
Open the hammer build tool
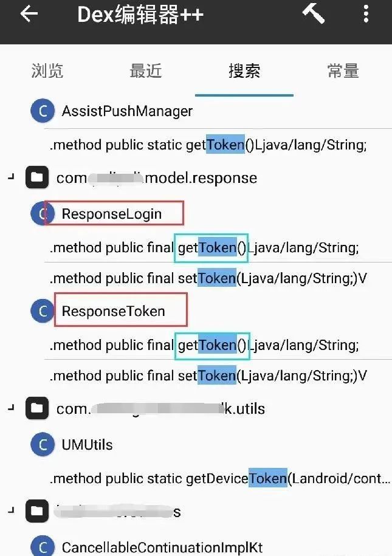pos(314,15)
